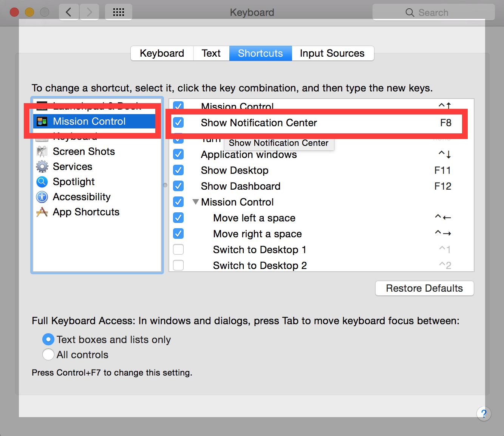Select the All controls radio button
504x436 pixels.
(48, 354)
